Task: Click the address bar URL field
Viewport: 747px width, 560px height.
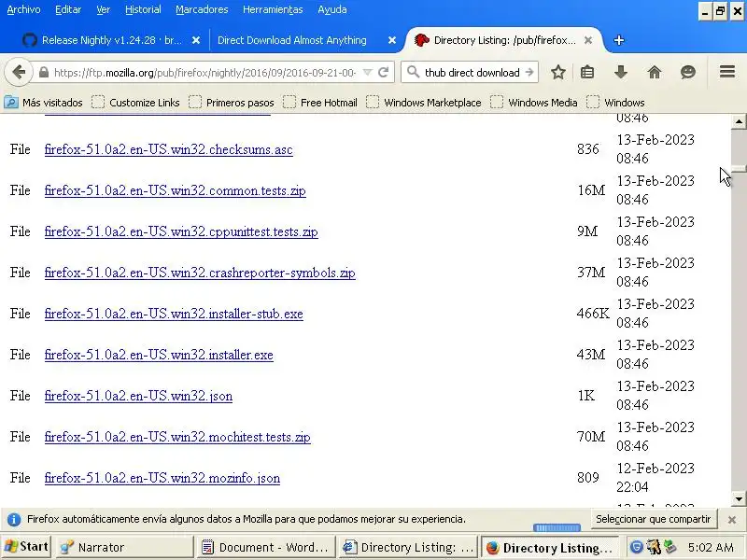Action: [204, 73]
